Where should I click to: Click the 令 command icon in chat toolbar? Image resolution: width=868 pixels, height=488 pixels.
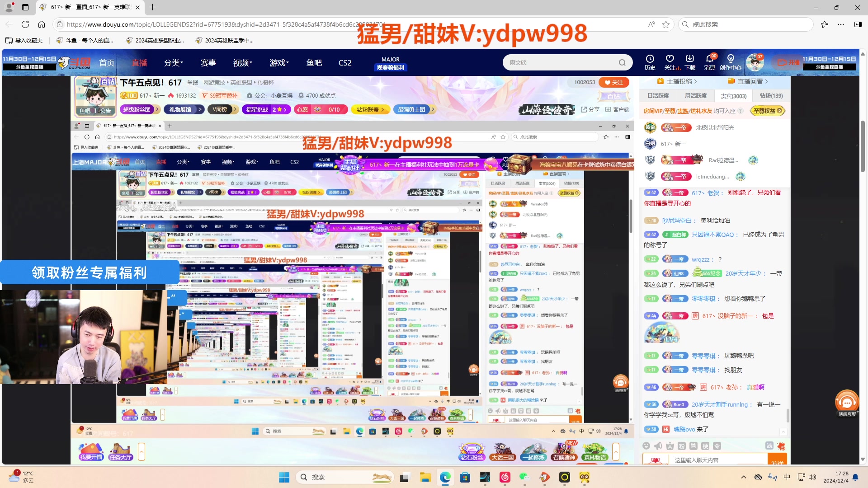[x=717, y=446]
